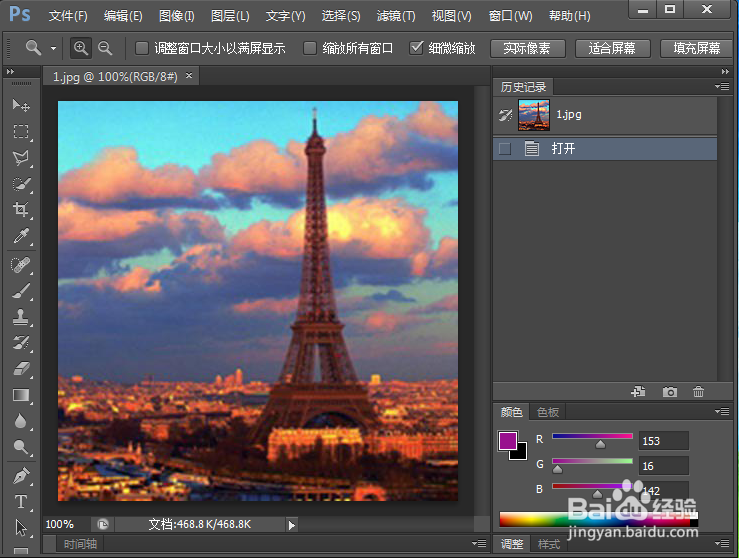The width and height of the screenshot is (739, 558).
Task: Select the Clone Stamp tool
Action: 21,317
